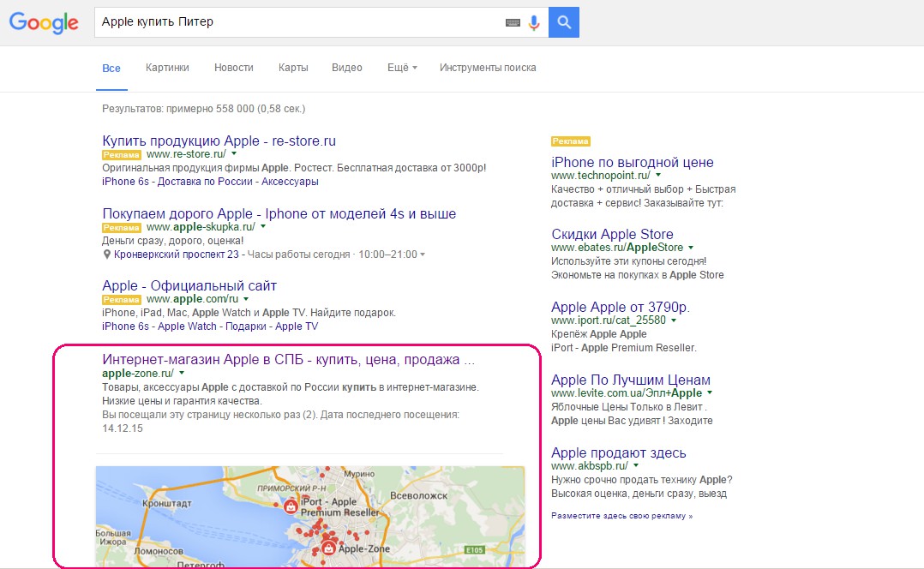Image resolution: width=924 pixels, height=569 pixels.
Task: Open 'Купить продукцию Apple - re-store.ru' result
Action: (x=219, y=141)
